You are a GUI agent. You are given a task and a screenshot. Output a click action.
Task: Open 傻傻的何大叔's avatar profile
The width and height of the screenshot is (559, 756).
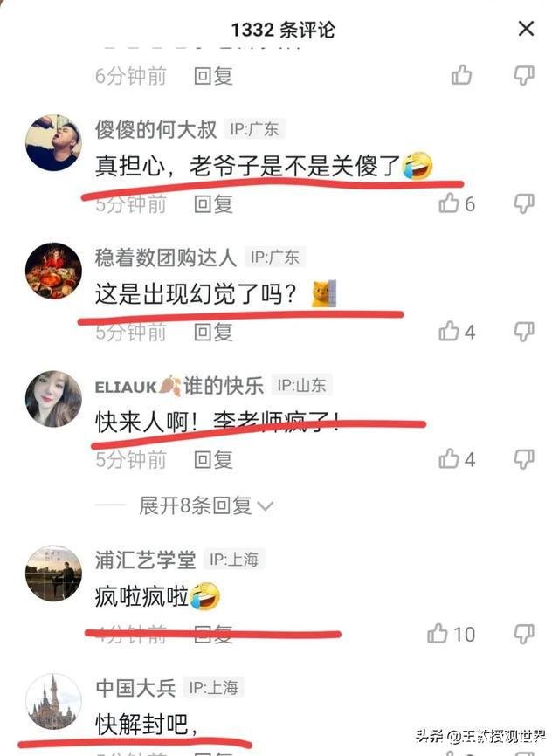click(53, 142)
